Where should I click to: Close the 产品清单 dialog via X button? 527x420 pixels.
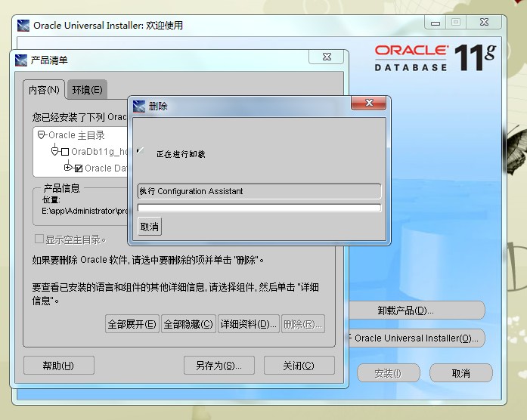coord(327,57)
